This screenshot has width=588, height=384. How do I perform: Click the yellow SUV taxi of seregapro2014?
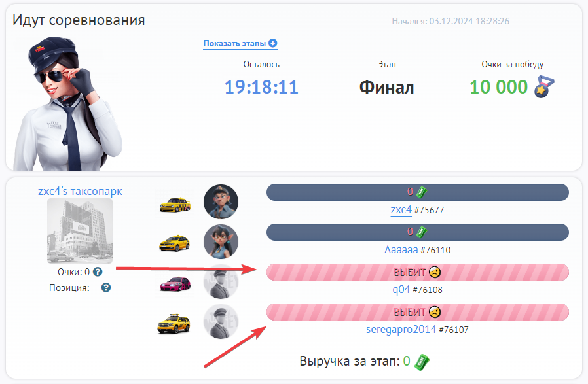tap(174, 324)
